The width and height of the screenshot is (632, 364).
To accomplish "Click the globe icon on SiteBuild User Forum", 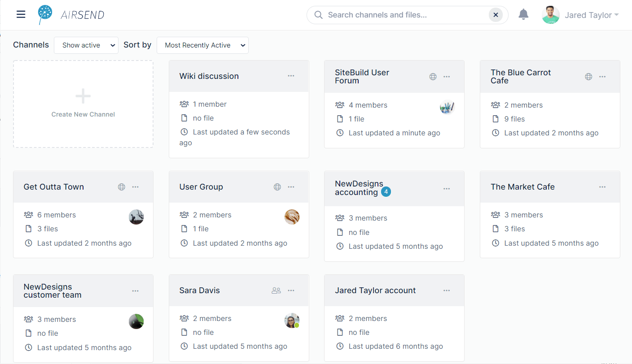I will 433,77.
